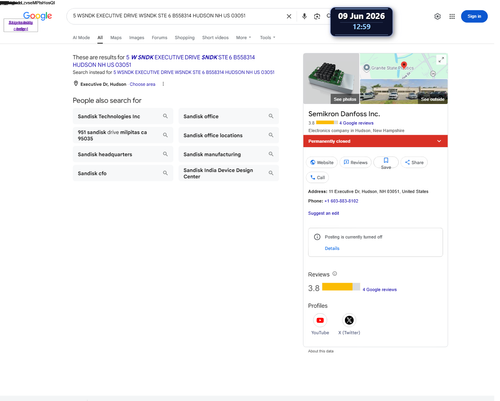The width and height of the screenshot is (500, 401).
Task: Share the business via the Share button
Action: click(414, 162)
